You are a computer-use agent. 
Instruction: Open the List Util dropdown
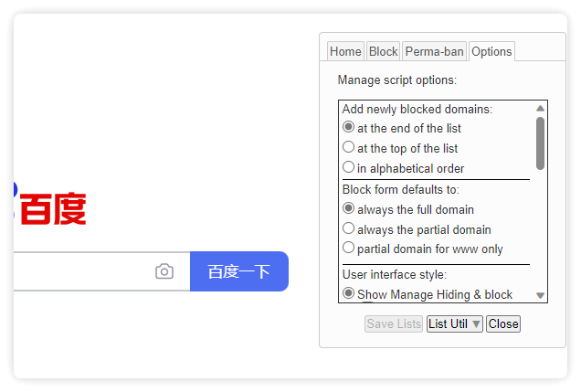[455, 323]
